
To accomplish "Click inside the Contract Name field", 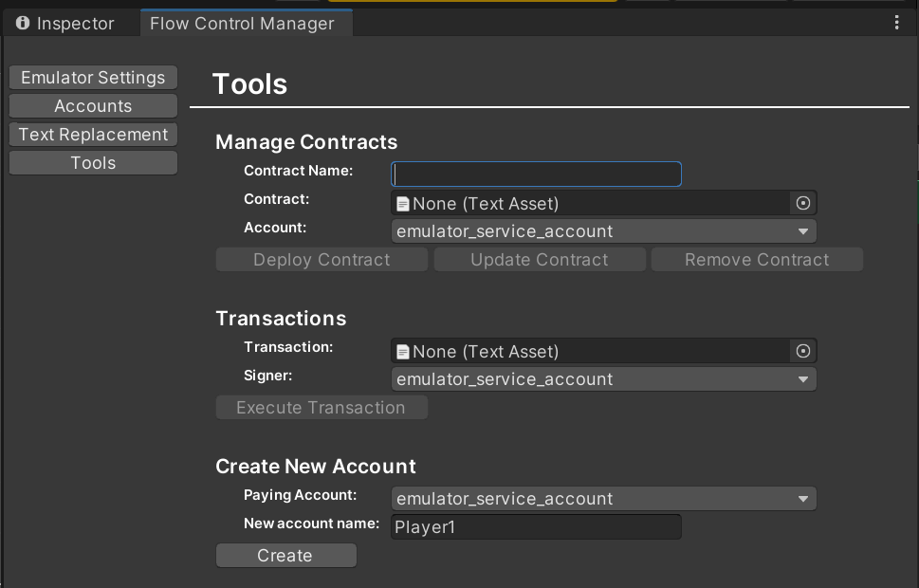I will (535, 174).
